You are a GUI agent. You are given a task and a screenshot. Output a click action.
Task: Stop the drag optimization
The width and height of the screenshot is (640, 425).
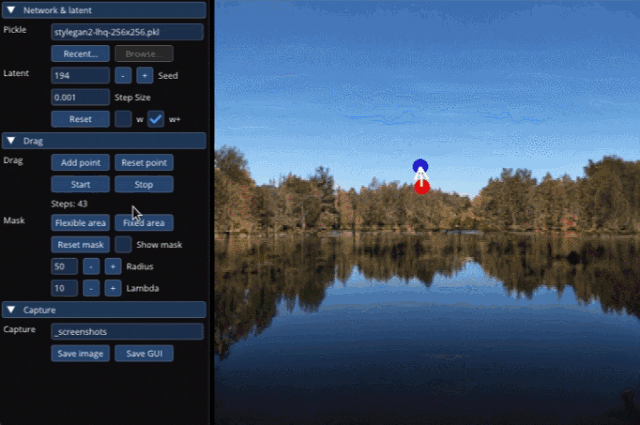(143, 184)
